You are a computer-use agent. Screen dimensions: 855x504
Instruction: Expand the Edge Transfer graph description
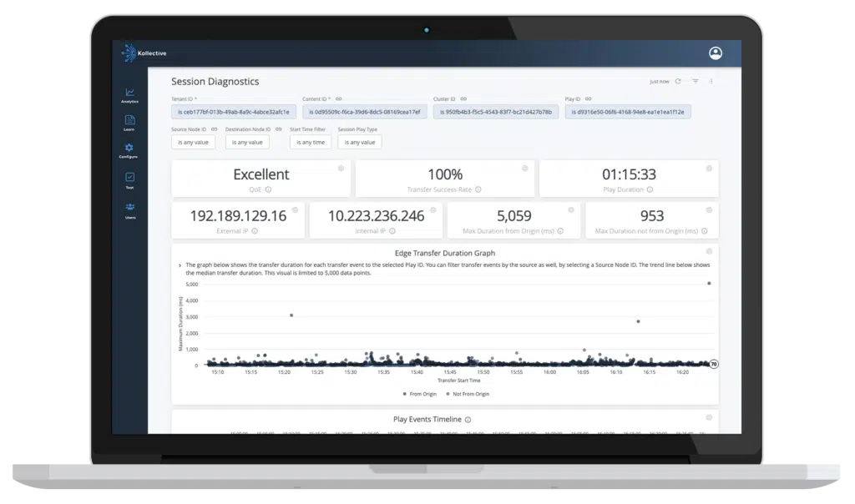(180, 265)
